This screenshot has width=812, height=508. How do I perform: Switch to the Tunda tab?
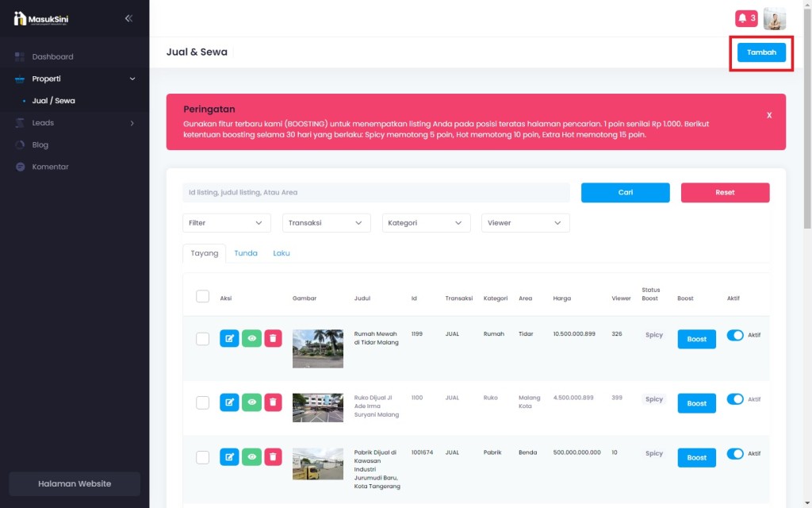click(246, 253)
